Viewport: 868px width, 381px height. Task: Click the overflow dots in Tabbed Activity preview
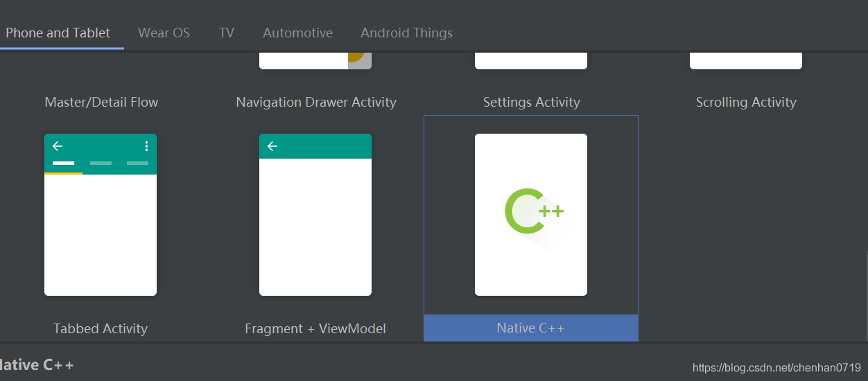point(146,146)
